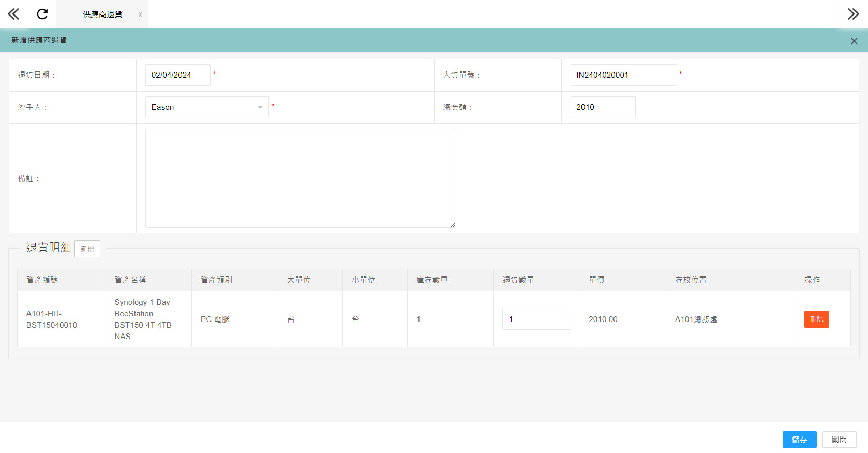Click the 資產編號 column header
Viewport: 868px width, 453px height.
click(x=42, y=280)
